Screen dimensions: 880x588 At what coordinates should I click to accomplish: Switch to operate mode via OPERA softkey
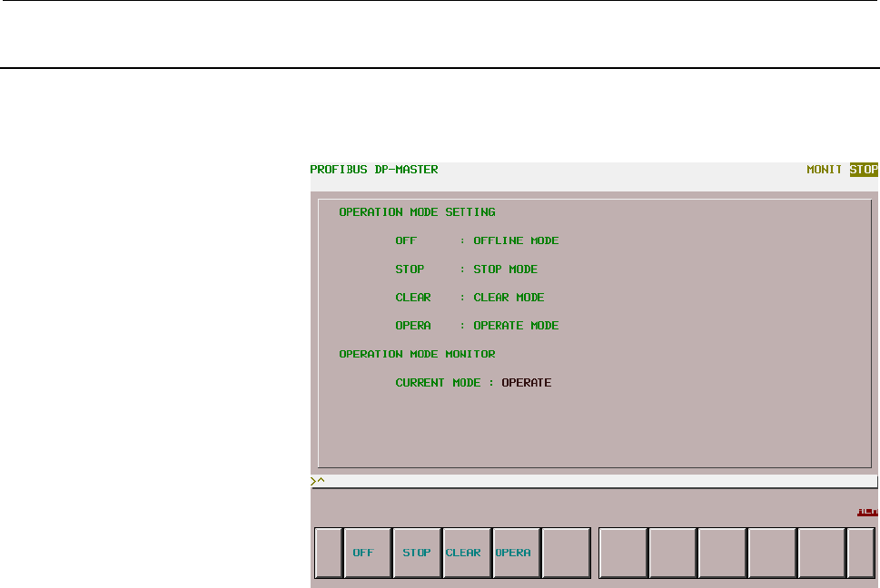click(517, 553)
